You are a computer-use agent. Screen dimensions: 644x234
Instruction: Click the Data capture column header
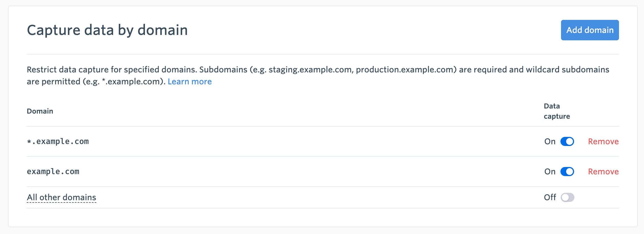pyautogui.click(x=556, y=111)
